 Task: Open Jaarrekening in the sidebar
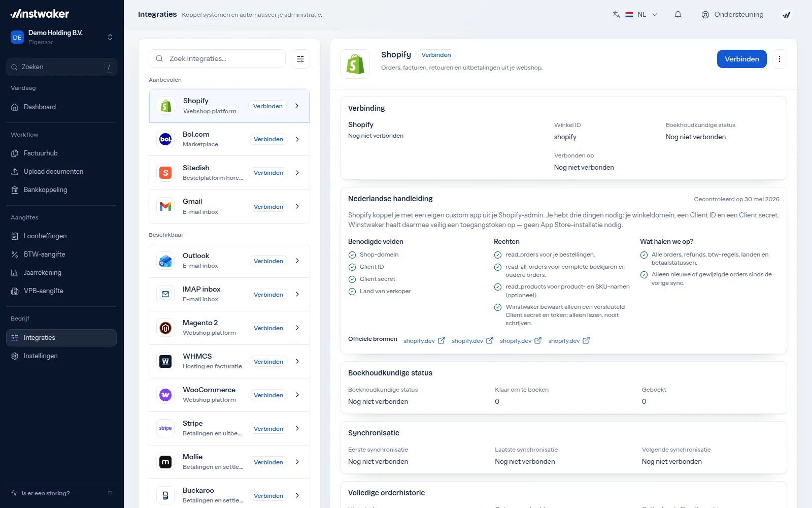(x=61, y=272)
